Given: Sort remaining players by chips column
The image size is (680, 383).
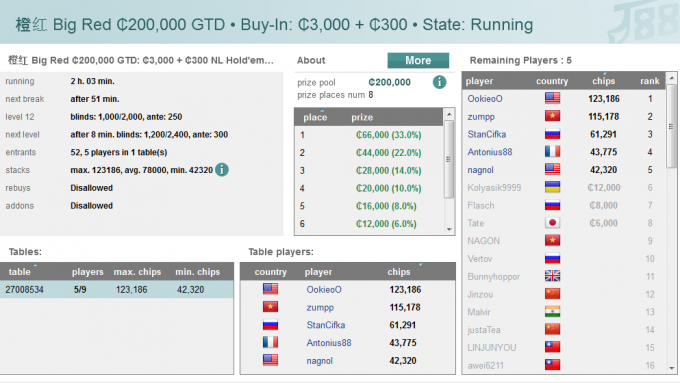Looking at the screenshot, I should (603, 81).
